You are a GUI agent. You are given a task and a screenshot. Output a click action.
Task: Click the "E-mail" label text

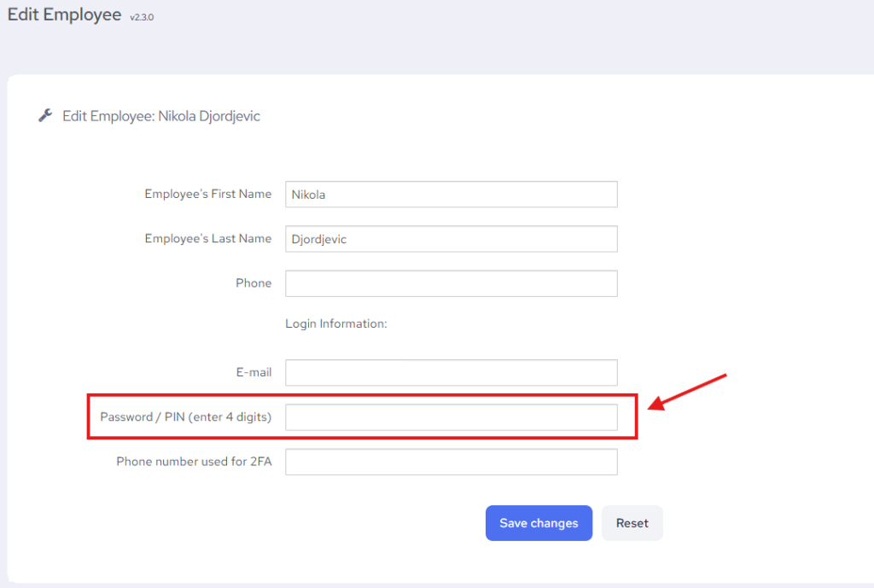point(254,373)
